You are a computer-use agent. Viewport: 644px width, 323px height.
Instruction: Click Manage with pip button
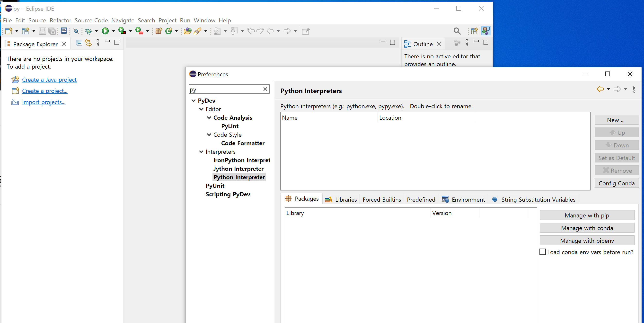[587, 215]
